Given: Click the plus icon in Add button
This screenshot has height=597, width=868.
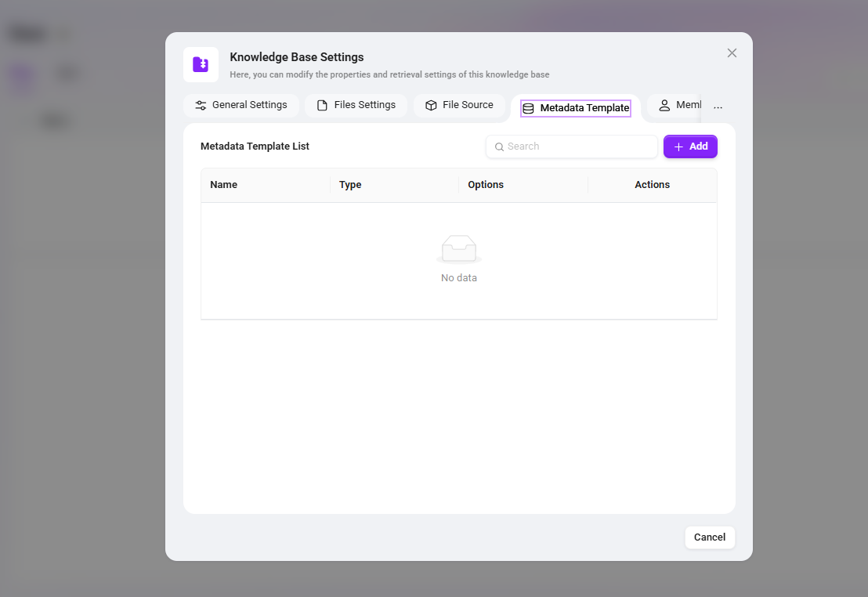Looking at the screenshot, I should click(678, 147).
